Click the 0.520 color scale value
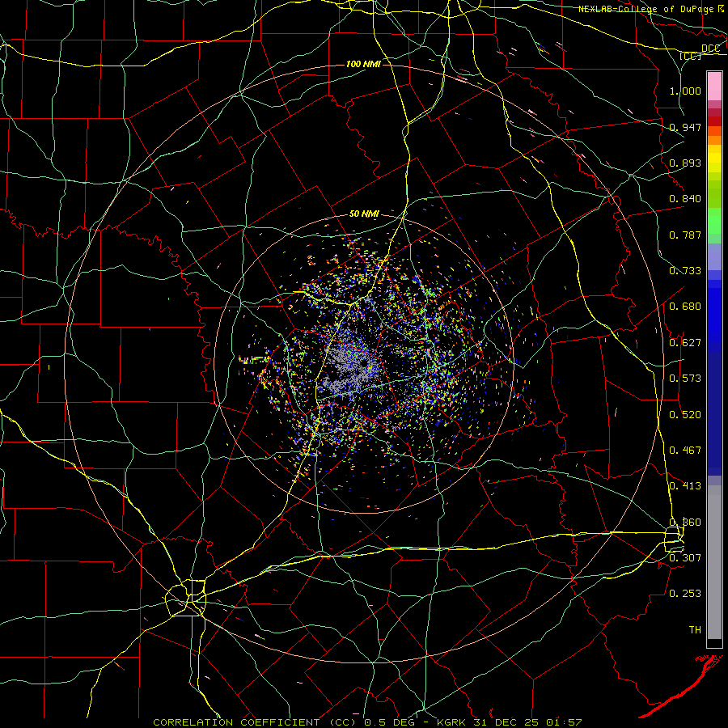This screenshot has width=728, height=728. pos(685,415)
